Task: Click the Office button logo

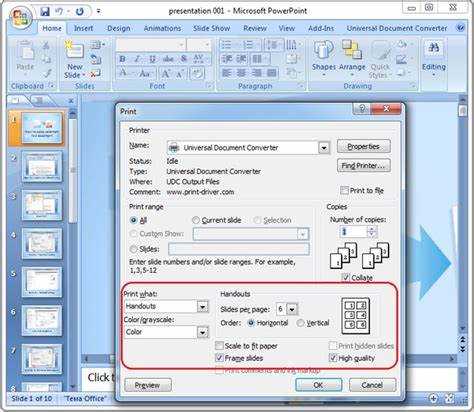Action: 21,17
